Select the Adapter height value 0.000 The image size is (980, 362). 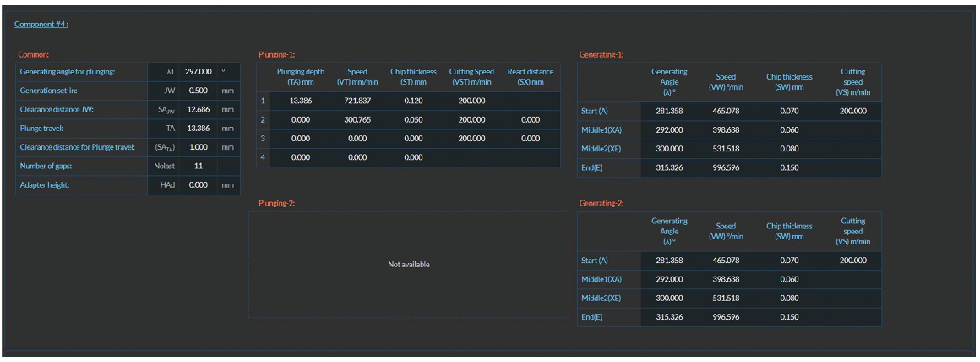click(199, 185)
